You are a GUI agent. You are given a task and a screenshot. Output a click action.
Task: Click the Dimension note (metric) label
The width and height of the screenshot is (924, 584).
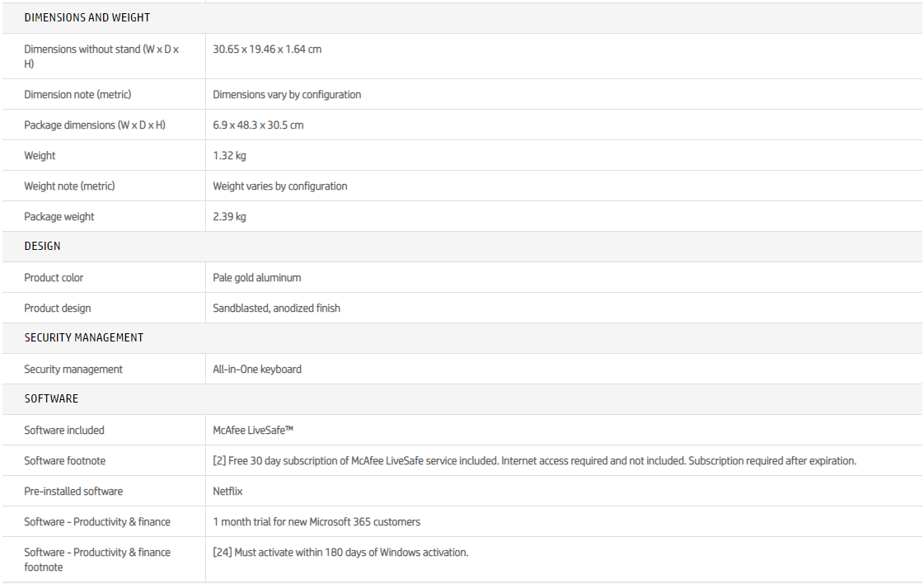(x=77, y=95)
